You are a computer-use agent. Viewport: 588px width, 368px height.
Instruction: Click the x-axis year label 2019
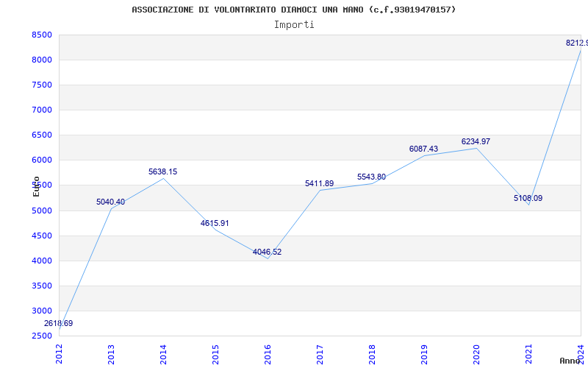click(x=424, y=354)
